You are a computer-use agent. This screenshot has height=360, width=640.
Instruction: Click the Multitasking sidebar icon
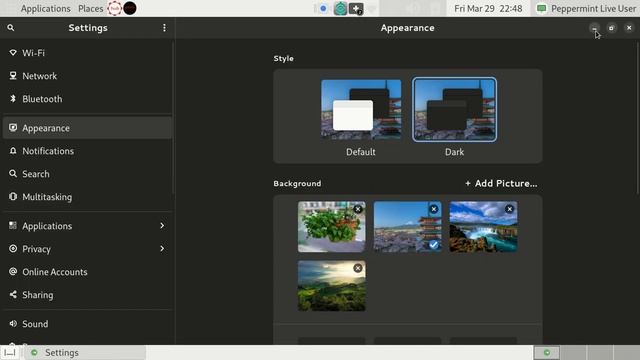13,196
